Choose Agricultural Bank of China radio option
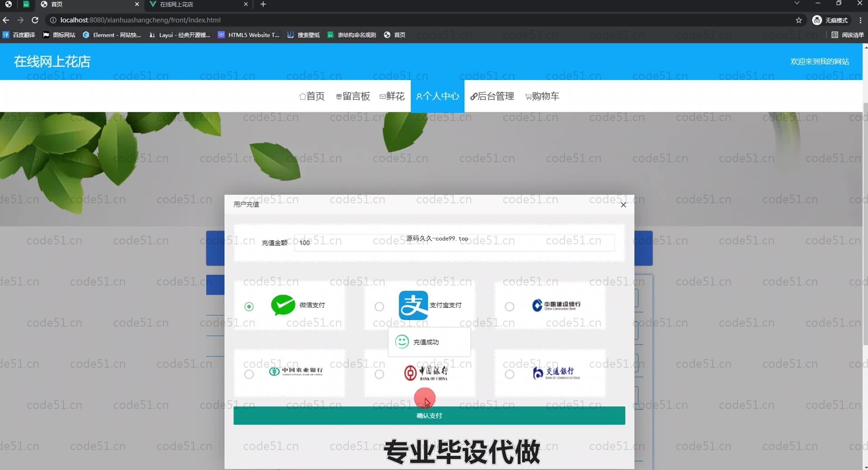 (249, 374)
